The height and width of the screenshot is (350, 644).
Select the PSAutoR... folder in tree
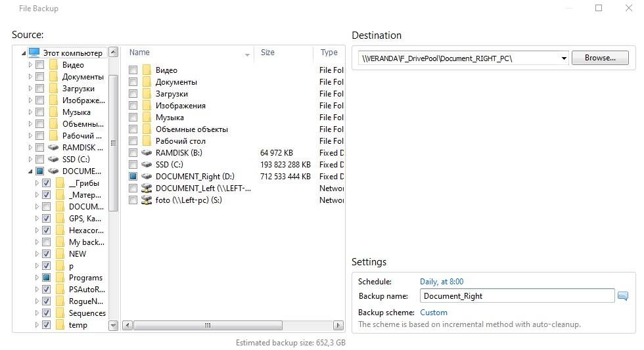click(x=87, y=290)
